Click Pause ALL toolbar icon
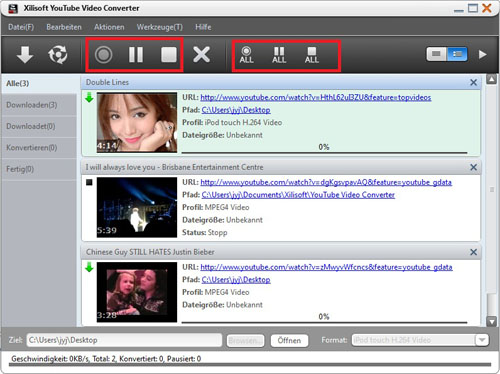 click(x=279, y=55)
